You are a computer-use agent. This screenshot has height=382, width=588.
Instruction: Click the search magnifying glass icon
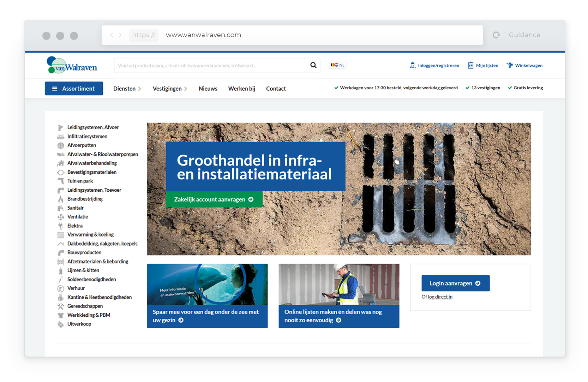tap(313, 65)
